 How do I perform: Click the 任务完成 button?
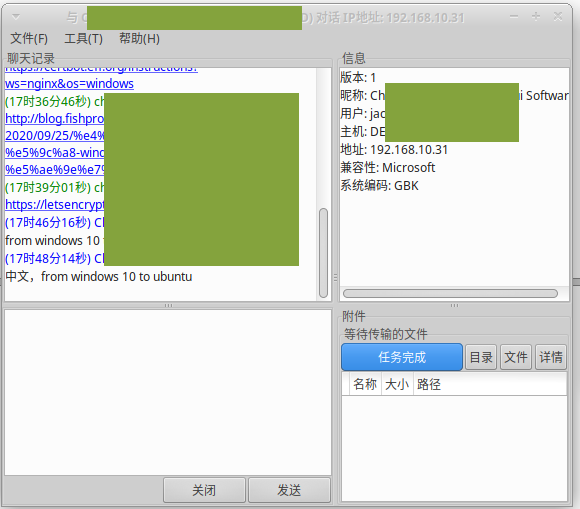click(x=402, y=357)
